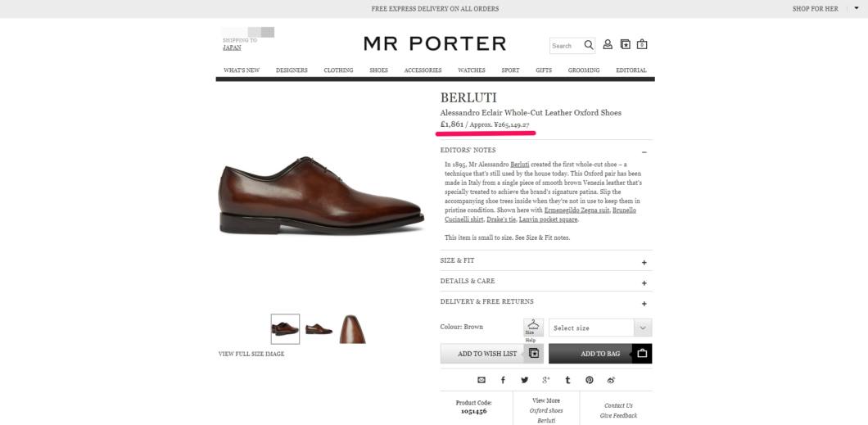Click into the Search input field
Viewport: 868px width, 425px height.
[x=566, y=46]
